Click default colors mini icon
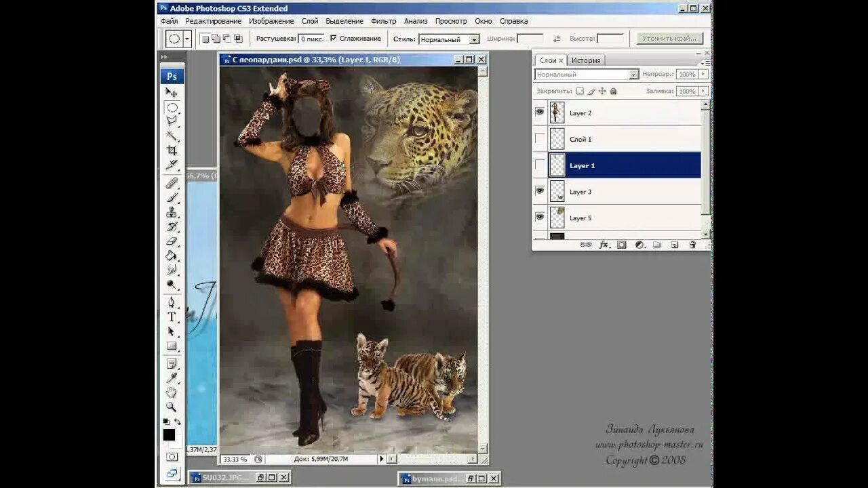This screenshot has height=488, width=868. 166,422
